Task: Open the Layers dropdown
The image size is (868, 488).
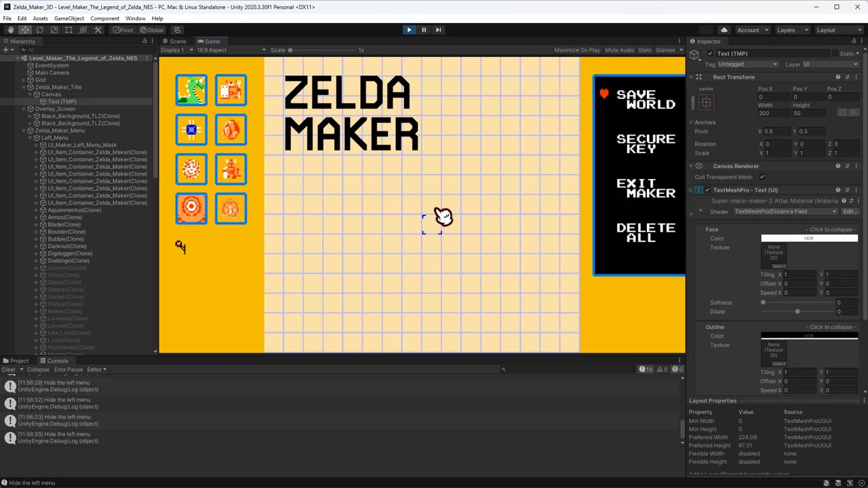Action: pos(792,30)
